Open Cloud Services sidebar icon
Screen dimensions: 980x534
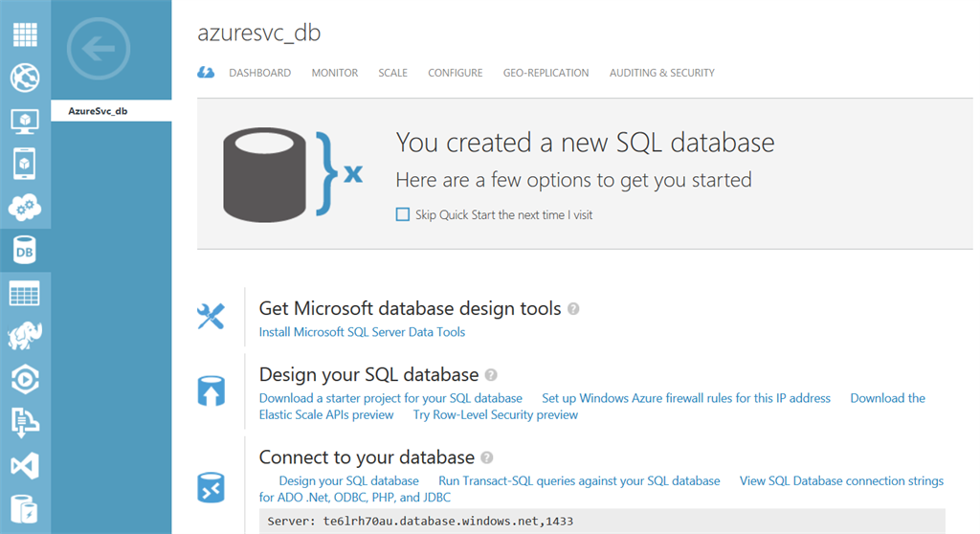(25, 207)
